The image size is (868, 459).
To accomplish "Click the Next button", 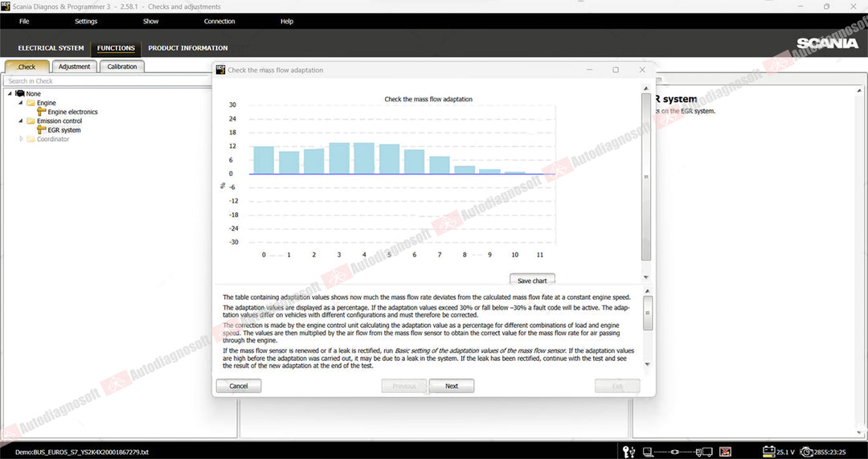I will 452,386.
